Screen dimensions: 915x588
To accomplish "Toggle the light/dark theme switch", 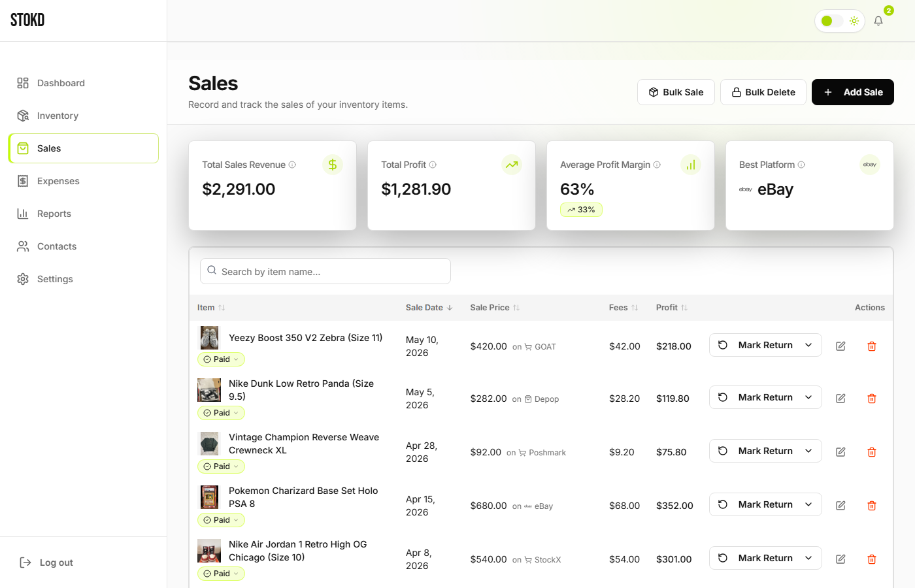I will 831,21.
